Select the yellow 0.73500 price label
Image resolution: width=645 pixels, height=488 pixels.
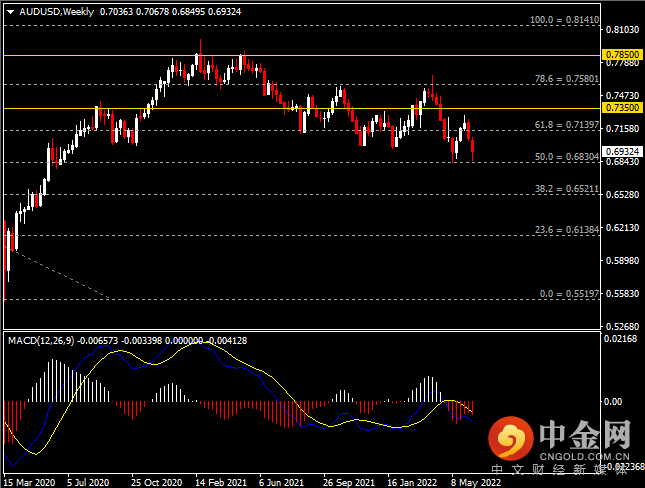621,107
